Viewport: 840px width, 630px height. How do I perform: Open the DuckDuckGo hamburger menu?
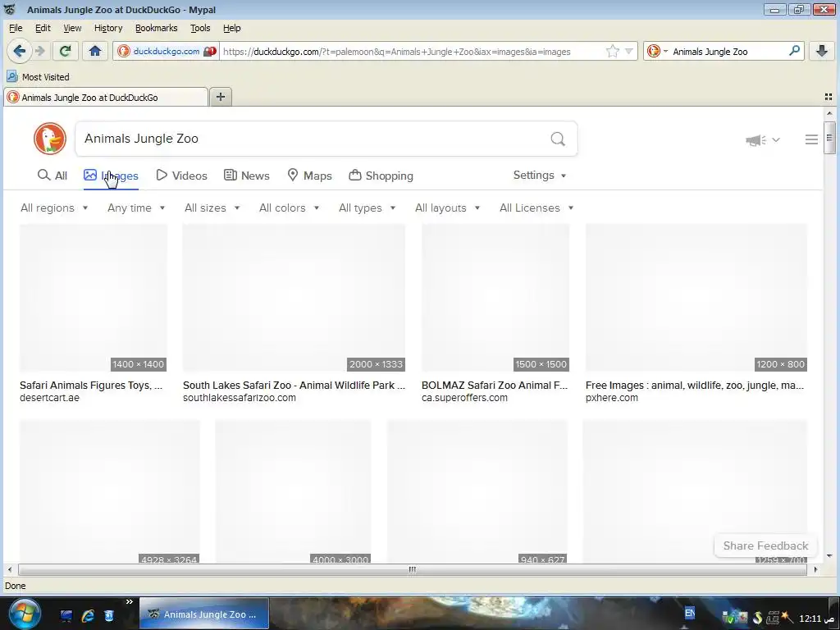811,139
